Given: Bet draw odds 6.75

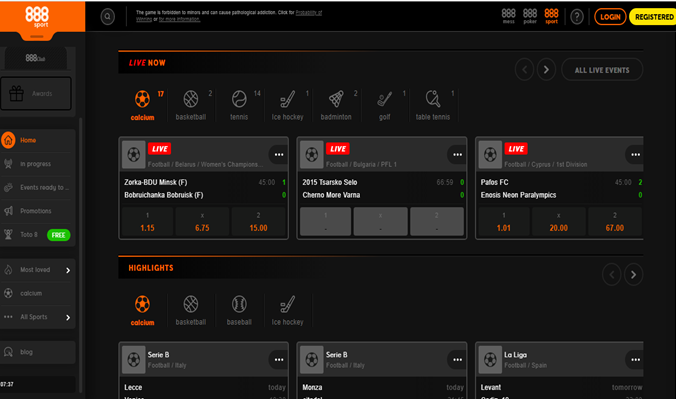Looking at the screenshot, I should (x=202, y=222).
